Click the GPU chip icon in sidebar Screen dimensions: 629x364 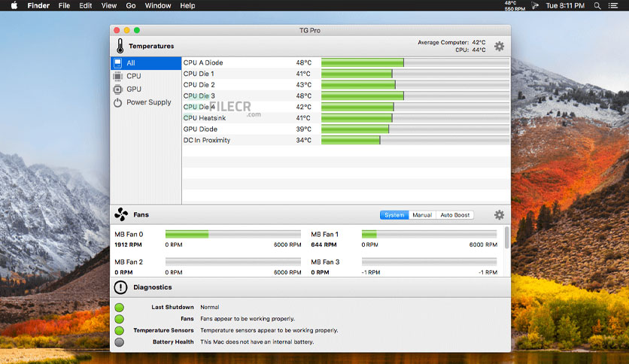[x=117, y=89]
